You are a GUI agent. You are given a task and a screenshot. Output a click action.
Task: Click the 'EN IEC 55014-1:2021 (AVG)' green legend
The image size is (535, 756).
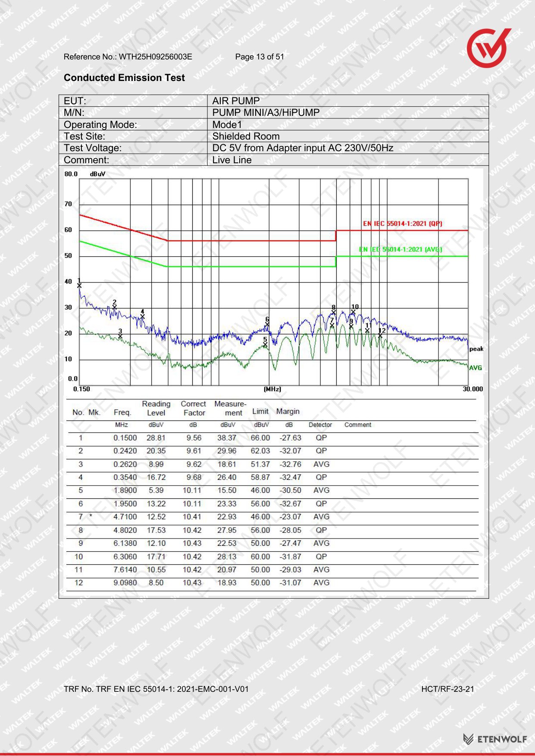pyautogui.click(x=400, y=249)
